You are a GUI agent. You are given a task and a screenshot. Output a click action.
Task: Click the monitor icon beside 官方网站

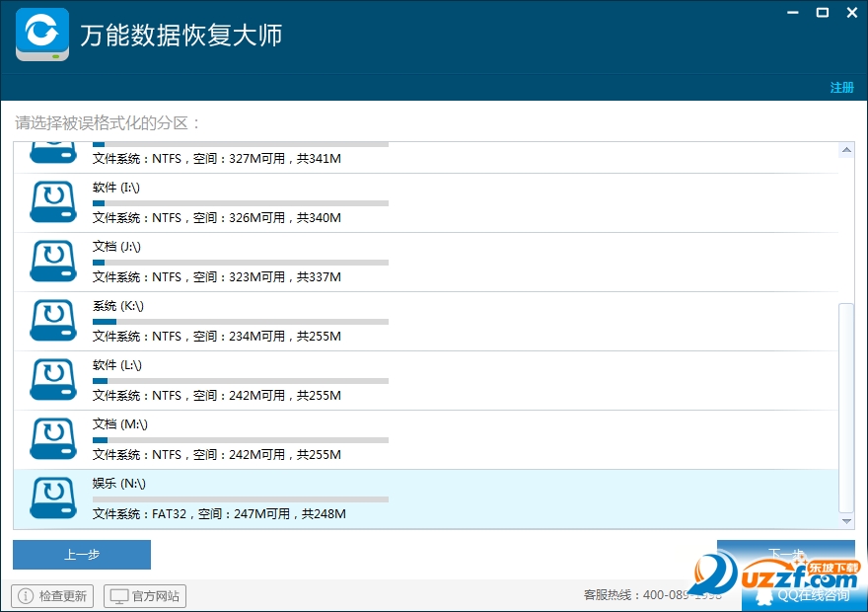(x=119, y=596)
